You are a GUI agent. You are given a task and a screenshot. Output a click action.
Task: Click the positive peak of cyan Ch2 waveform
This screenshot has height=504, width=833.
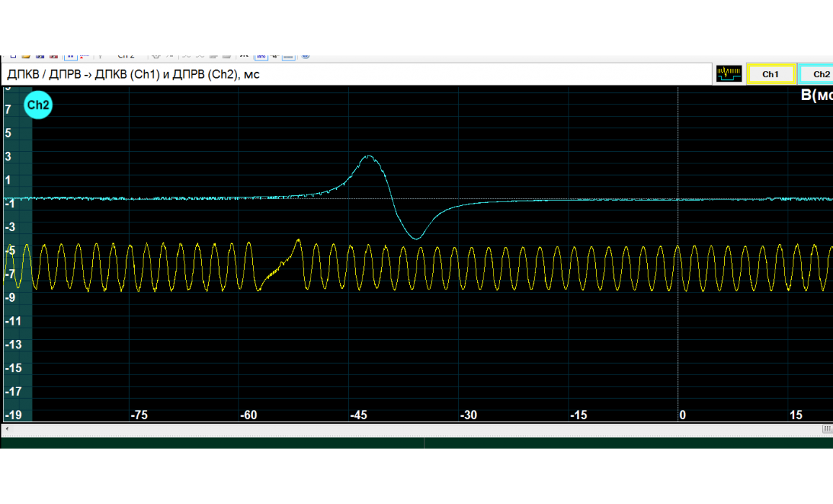click(x=369, y=156)
